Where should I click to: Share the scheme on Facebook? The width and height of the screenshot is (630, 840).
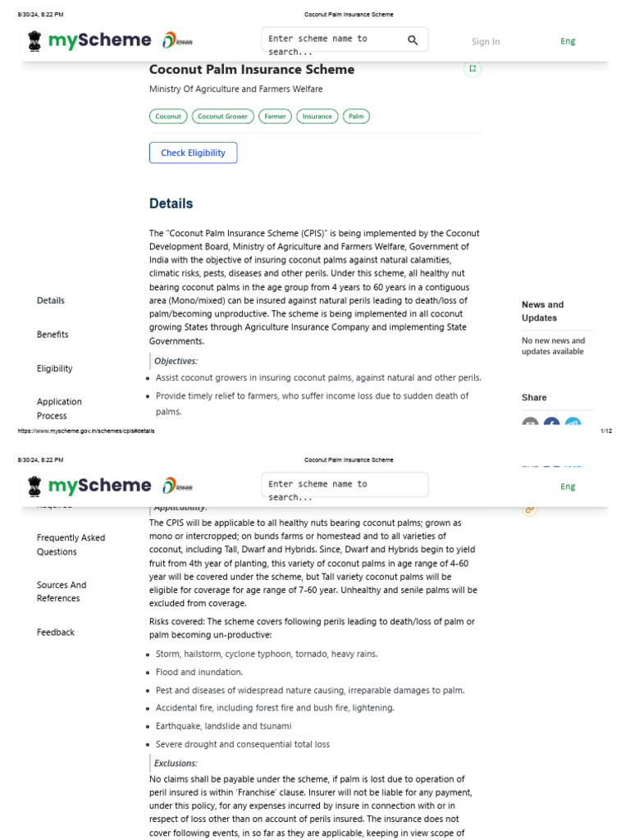pyautogui.click(x=552, y=423)
